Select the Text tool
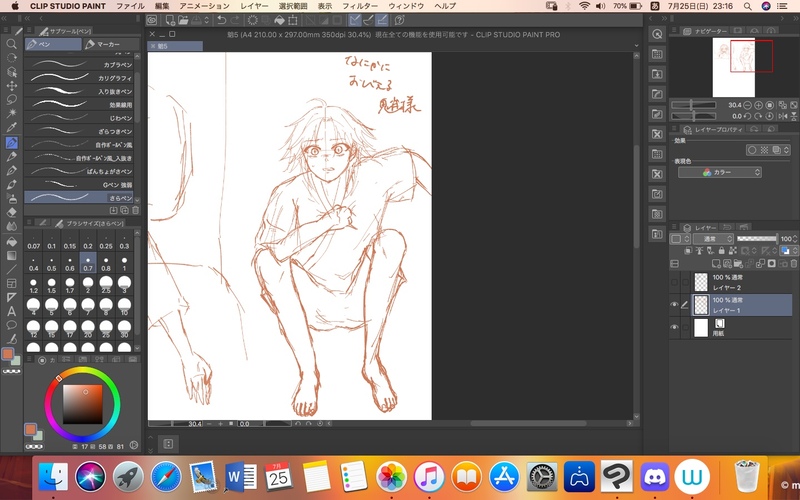Screen dimensions: 800x500 pos(11,310)
